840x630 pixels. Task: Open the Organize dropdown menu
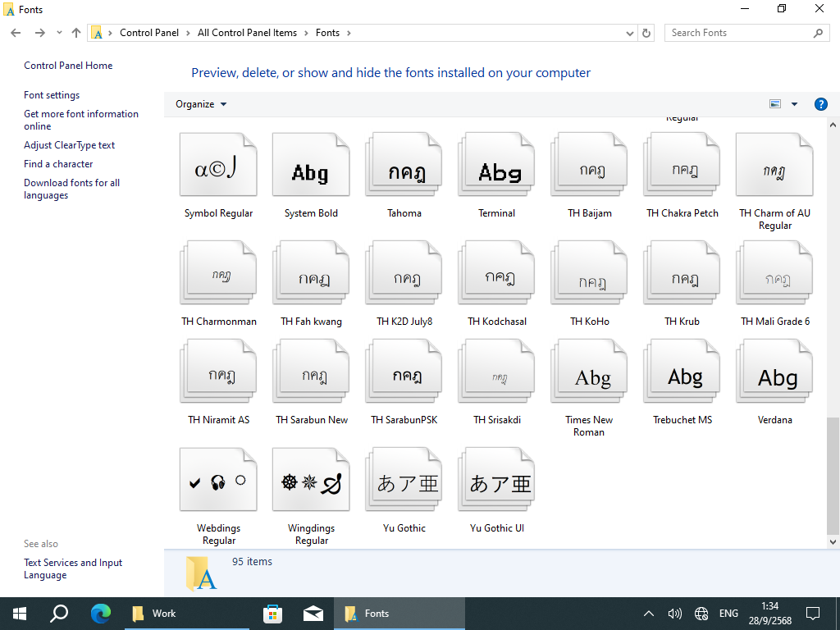[x=201, y=104]
